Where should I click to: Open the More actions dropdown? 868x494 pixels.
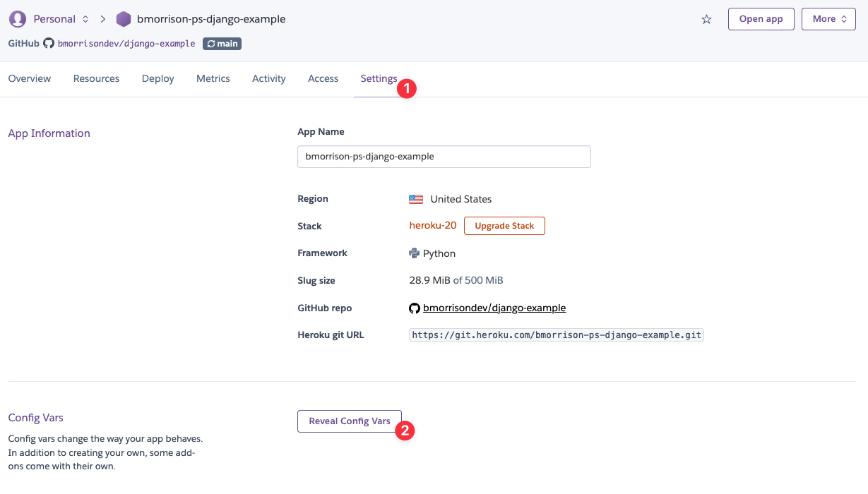click(x=828, y=19)
